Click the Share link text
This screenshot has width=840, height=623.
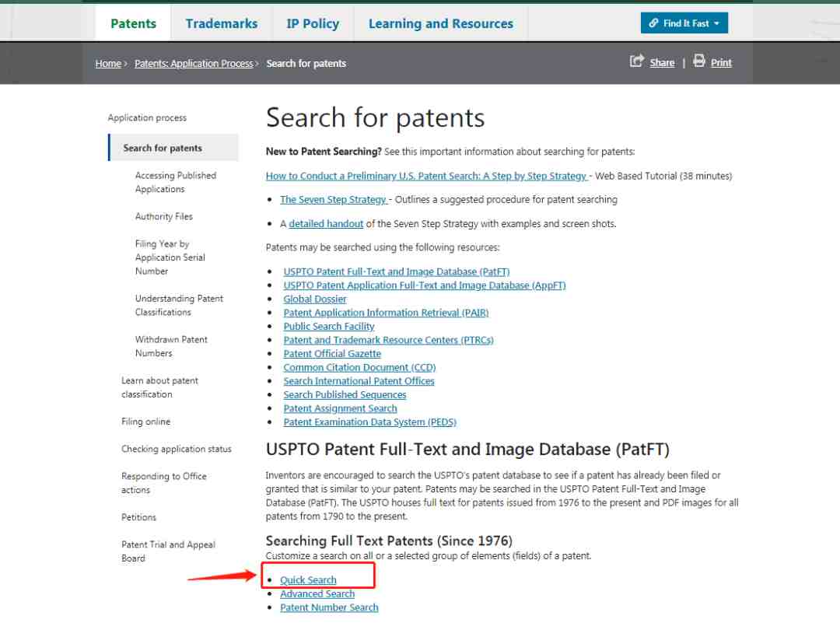point(662,63)
